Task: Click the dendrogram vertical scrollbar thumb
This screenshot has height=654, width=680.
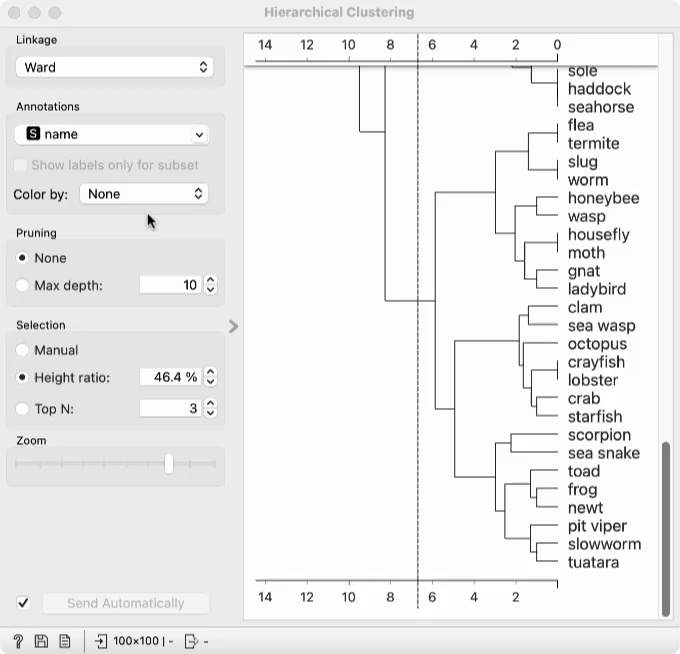Action: [666, 529]
